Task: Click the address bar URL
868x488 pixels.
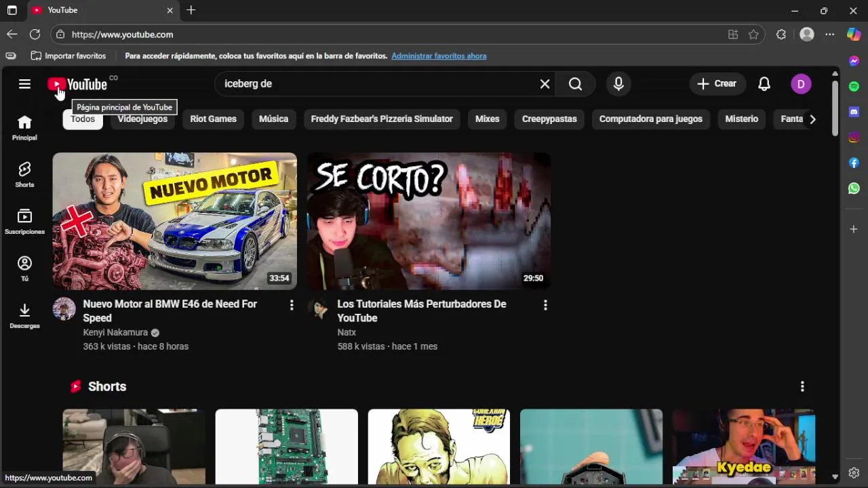Action: click(123, 35)
